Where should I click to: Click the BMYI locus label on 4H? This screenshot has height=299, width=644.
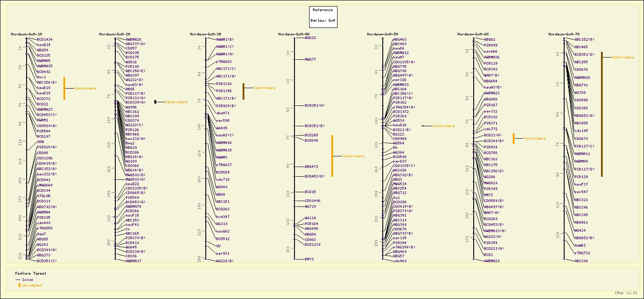[309, 259]
